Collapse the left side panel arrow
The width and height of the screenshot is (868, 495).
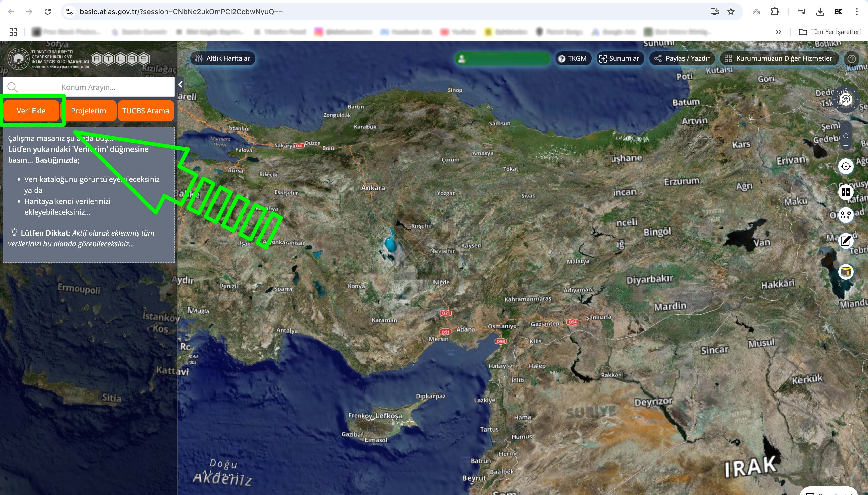pos(181,84)
